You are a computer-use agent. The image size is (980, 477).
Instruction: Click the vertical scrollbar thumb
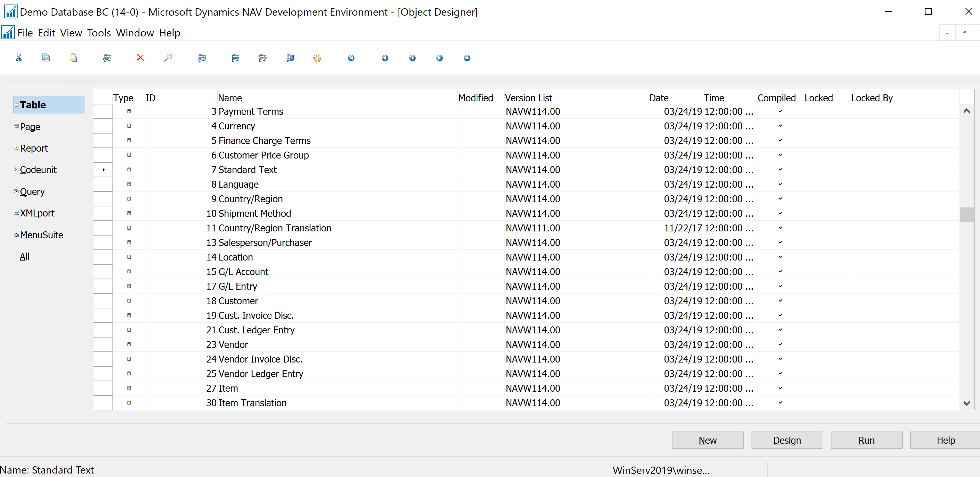[x=966, y=215]
